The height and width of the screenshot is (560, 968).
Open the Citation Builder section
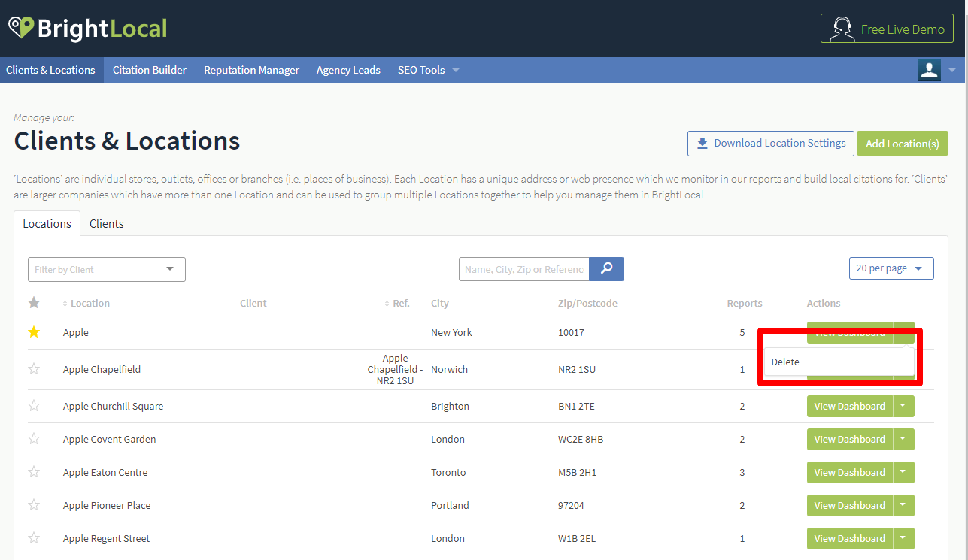[x=150, y=70]
